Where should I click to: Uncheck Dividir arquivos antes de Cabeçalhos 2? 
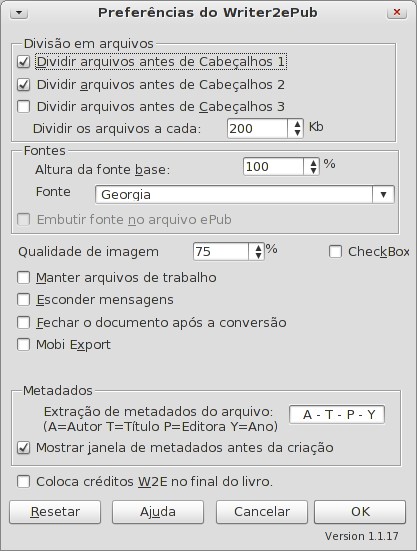[x=24, y=85]
